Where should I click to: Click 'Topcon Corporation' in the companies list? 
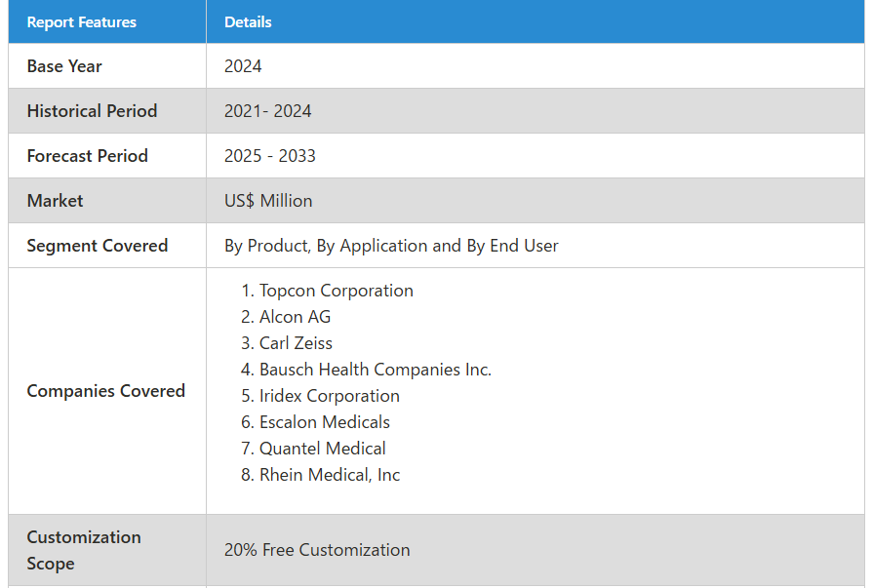(x=337, y=291)
